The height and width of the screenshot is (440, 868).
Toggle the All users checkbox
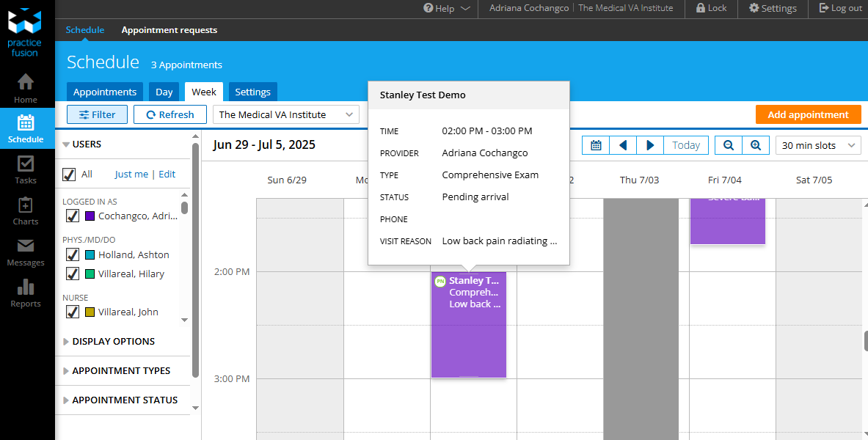click(70, 174)
